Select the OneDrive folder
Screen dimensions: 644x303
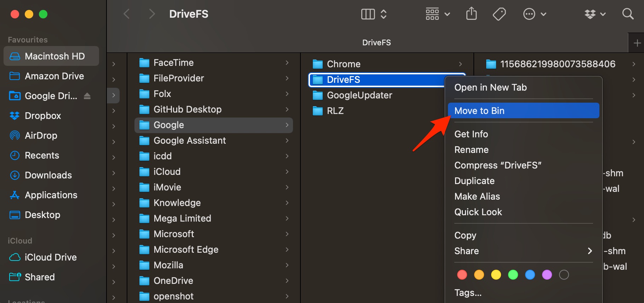214,281
